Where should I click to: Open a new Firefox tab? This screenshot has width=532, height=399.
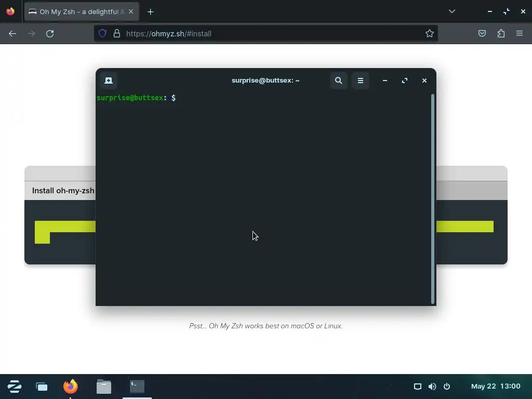tap(150, 12)
